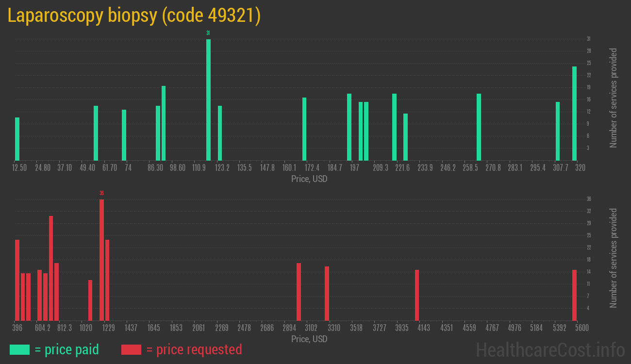
Task: Open the HealthcareCost.info watermark link
Action: pyautogui.click(x=550, y=349)
